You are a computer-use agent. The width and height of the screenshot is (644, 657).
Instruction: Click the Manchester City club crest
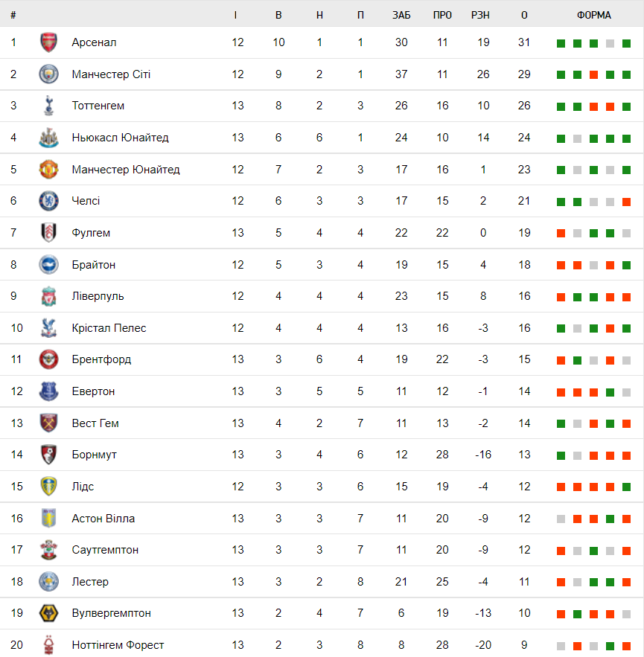(x=48, y=74)
